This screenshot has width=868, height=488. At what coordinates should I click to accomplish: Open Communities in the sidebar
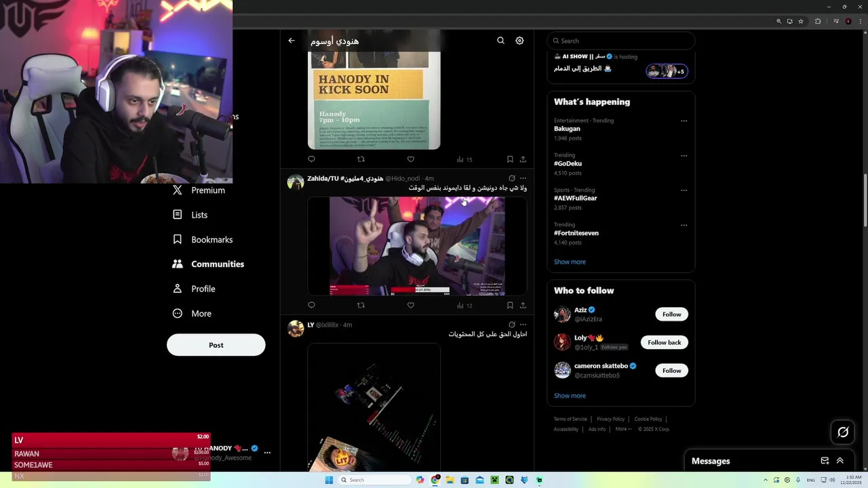click(208, 264)
